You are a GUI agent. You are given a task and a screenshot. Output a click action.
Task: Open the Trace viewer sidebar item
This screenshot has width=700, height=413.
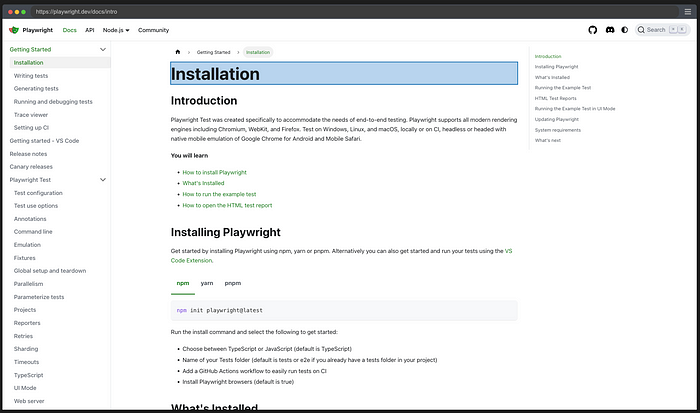pos(31,115)
